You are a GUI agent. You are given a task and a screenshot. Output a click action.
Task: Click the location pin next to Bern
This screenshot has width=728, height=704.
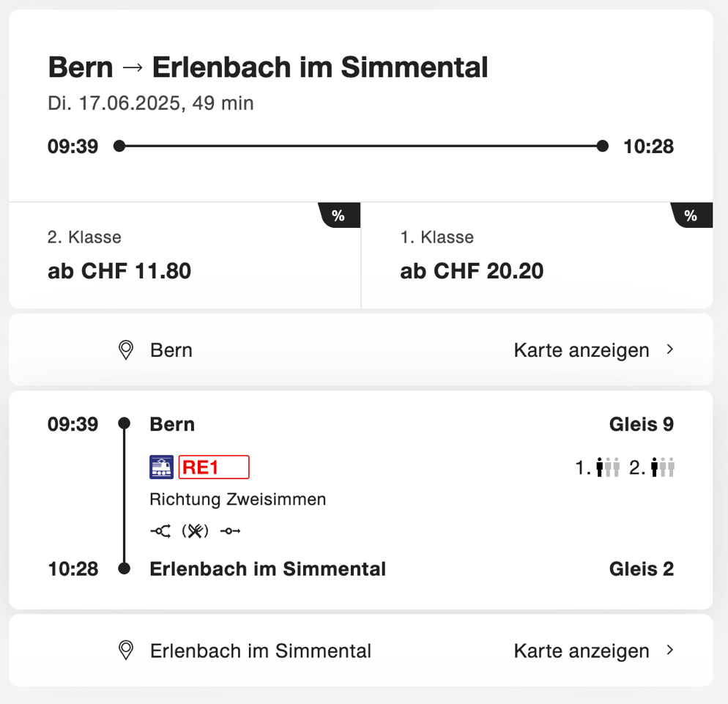(x=126, y=350)
